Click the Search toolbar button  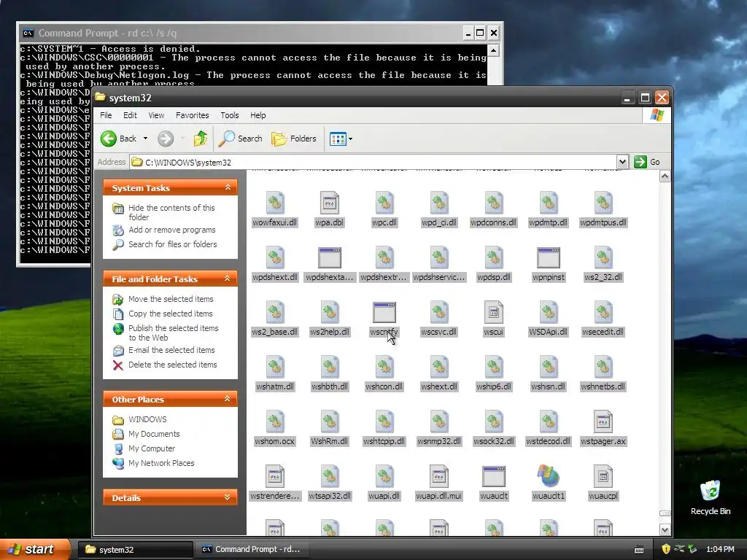click(241, 139)
